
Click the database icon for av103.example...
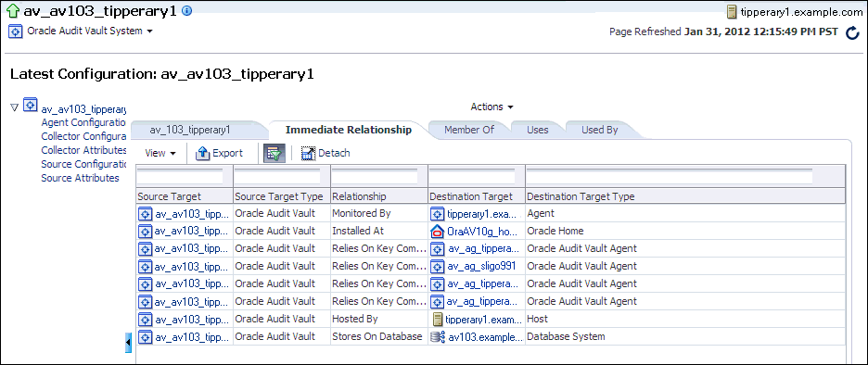pyautogui.click(x=438, y=337)
